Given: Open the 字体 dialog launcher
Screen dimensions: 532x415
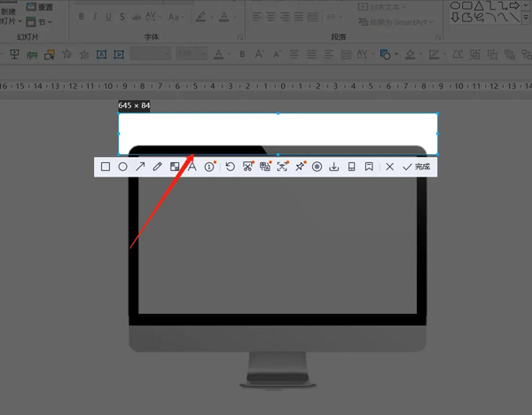Looking at the screenshot, I should coord(240,37).
